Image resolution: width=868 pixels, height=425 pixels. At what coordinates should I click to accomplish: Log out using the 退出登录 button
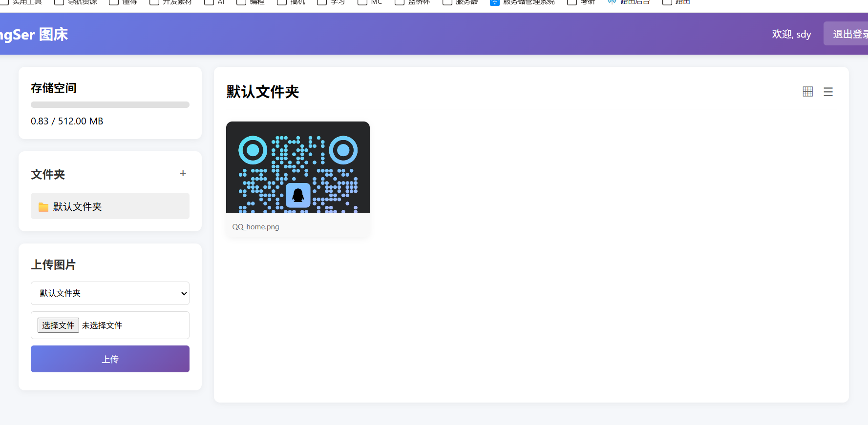click(x=846, y=34)
